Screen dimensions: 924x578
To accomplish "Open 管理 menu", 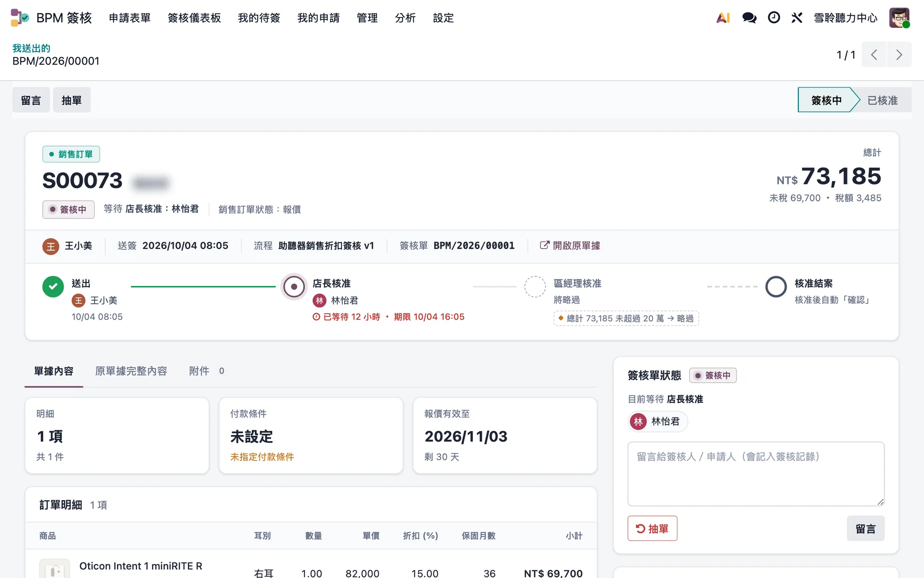I will [x=367, y=18].
